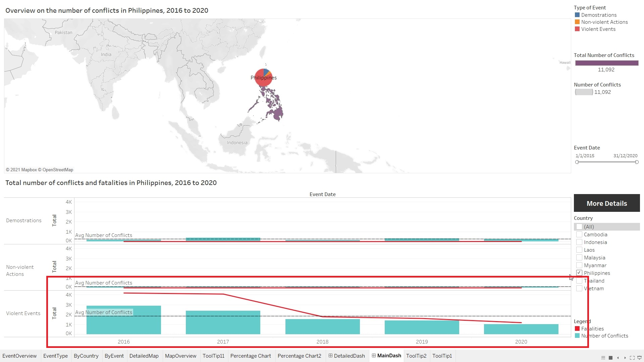The width and height of the screenshot is (644, 362).
Task: Click the Event Date end slider handle
Action: pos(637,162)
